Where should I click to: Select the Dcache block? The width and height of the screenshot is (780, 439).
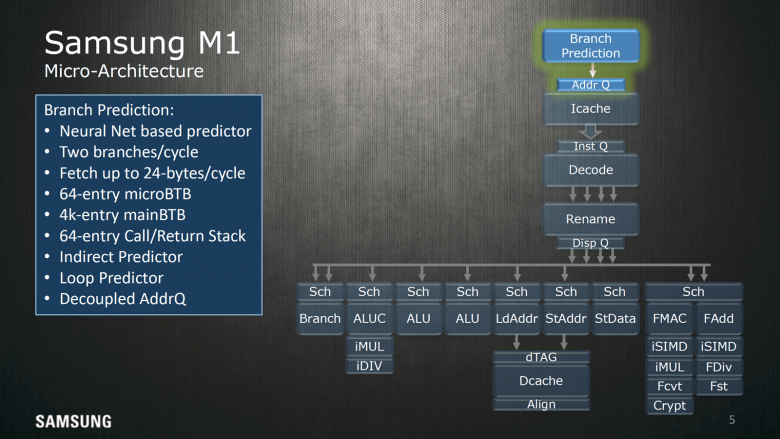tap(541, 380)
